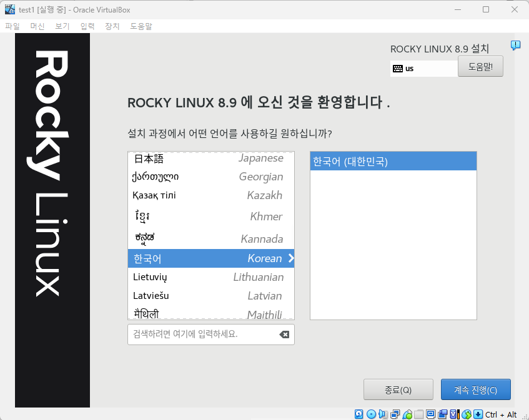This screenshot has width=529, height=420.
Task: Close the VirtualBox window
Action: pyautogui.click(x=515, y=9)
